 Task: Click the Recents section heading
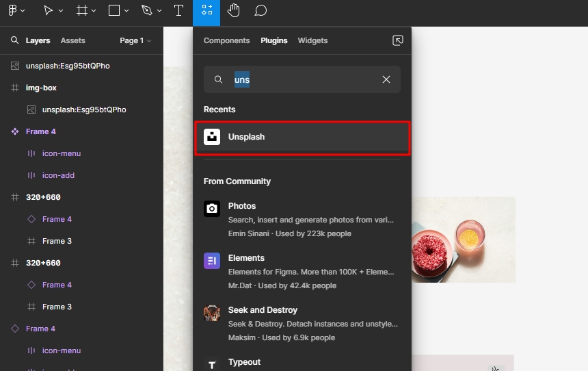click(x=219, y=110)
